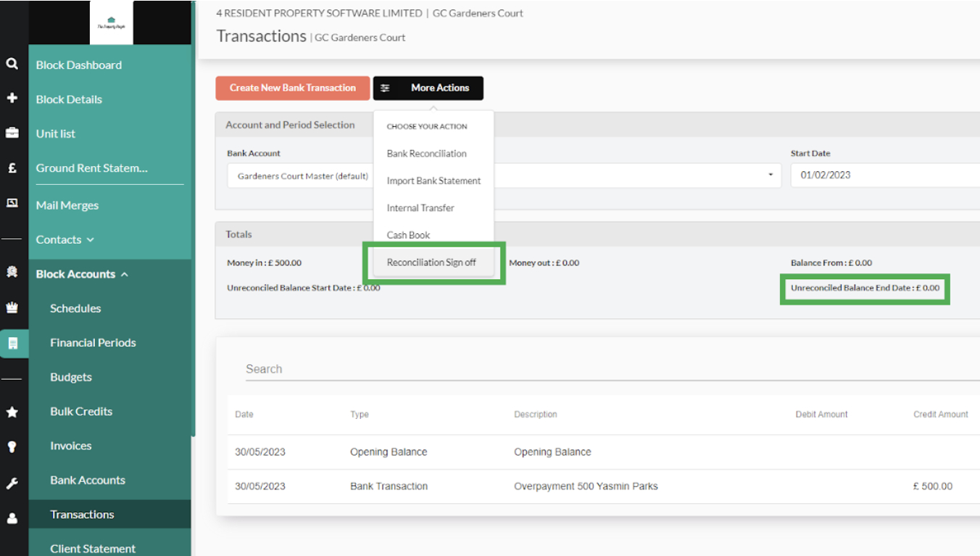Click the lightbulb icon in left rail
980x556 pixels.
click(12, 447)
